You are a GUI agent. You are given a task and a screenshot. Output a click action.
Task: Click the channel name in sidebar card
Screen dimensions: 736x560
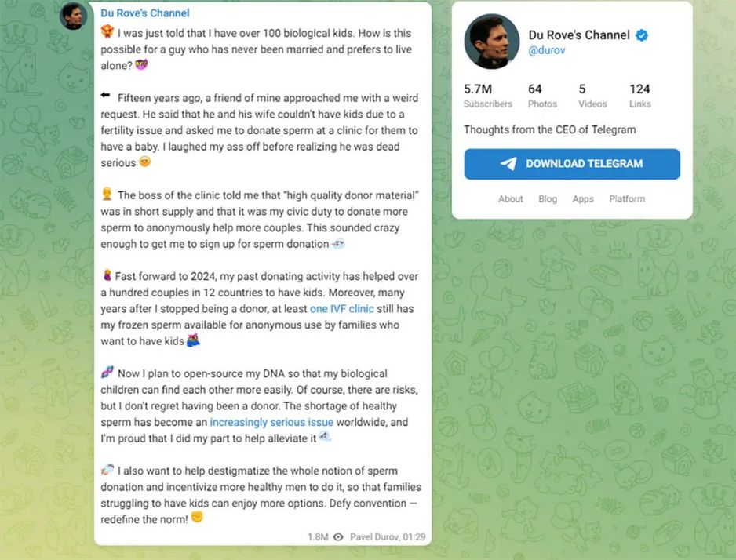tap(578, 35)
